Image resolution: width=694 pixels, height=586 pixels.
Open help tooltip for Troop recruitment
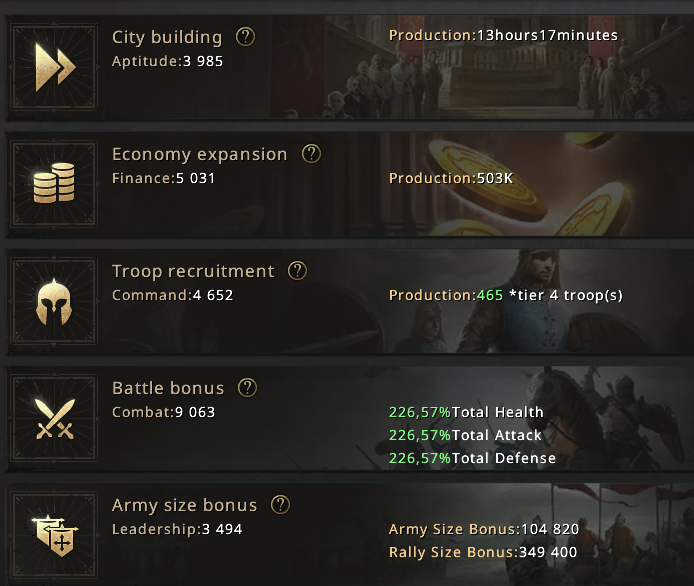pos(297,270)
